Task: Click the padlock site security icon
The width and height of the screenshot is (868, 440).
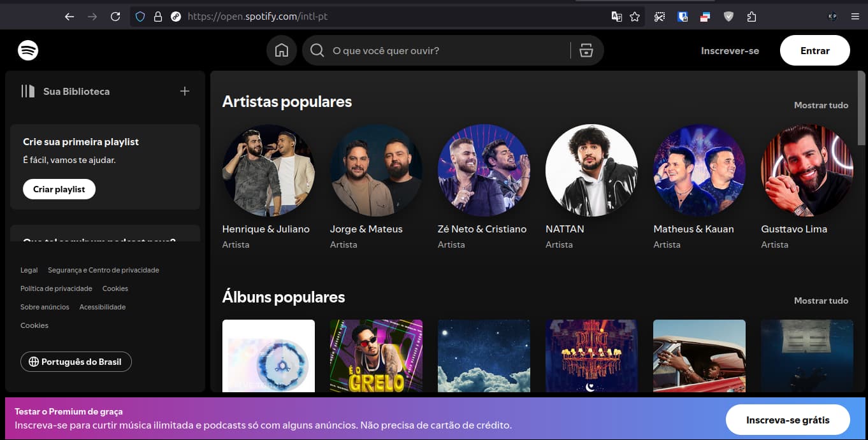Action: 158,17
